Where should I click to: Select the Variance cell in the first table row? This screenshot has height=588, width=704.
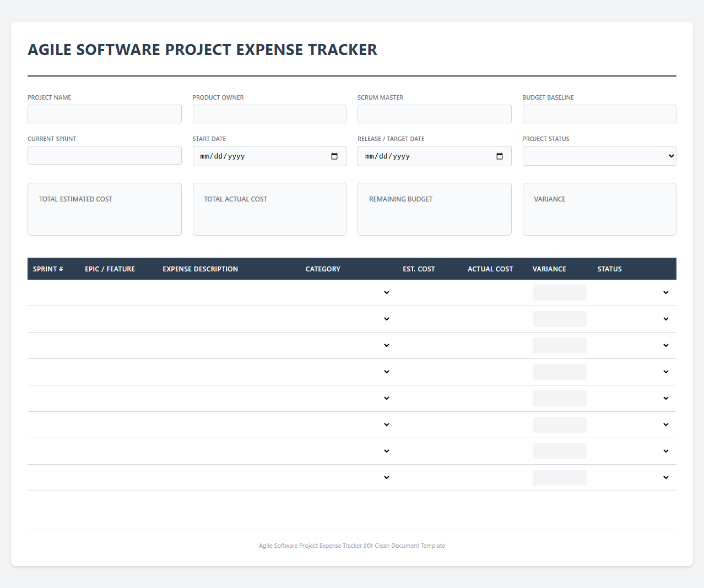click(x=560, y=292)
